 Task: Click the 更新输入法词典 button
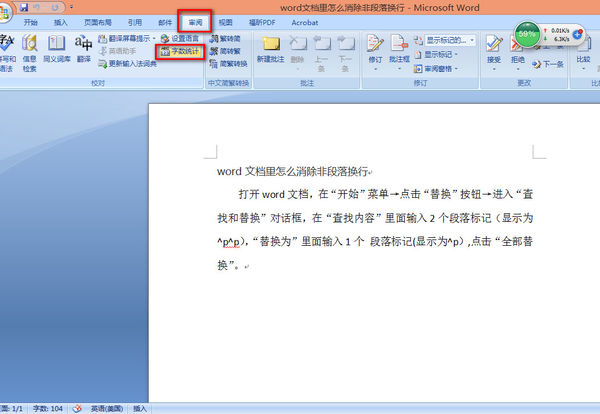(128, 64)
